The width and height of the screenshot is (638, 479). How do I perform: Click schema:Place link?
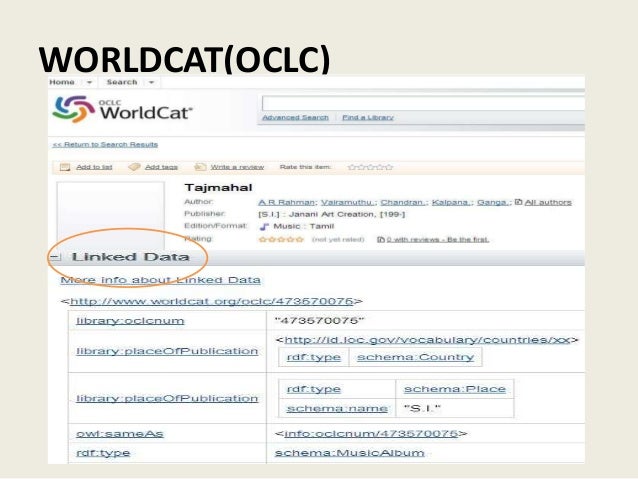point(455,389)
